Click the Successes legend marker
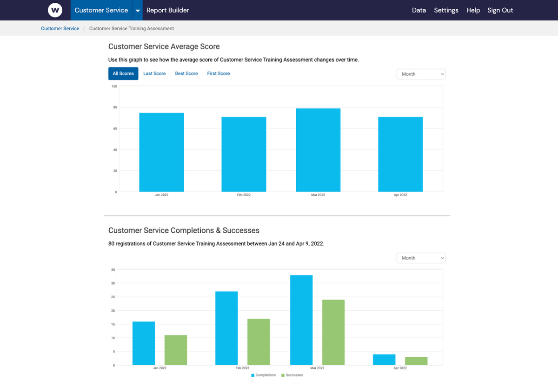This screenshot has height=392, width=558. point(282,375)
